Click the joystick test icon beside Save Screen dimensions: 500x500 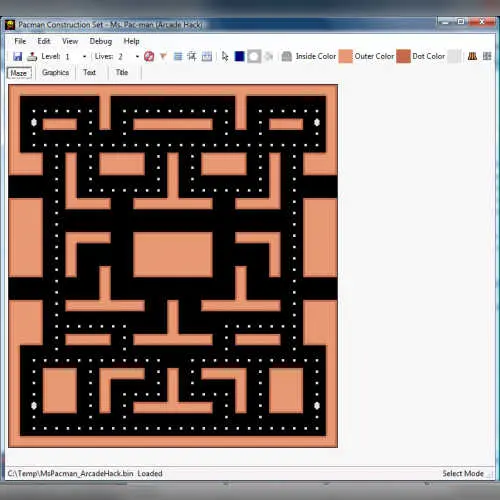coord(32,56)
